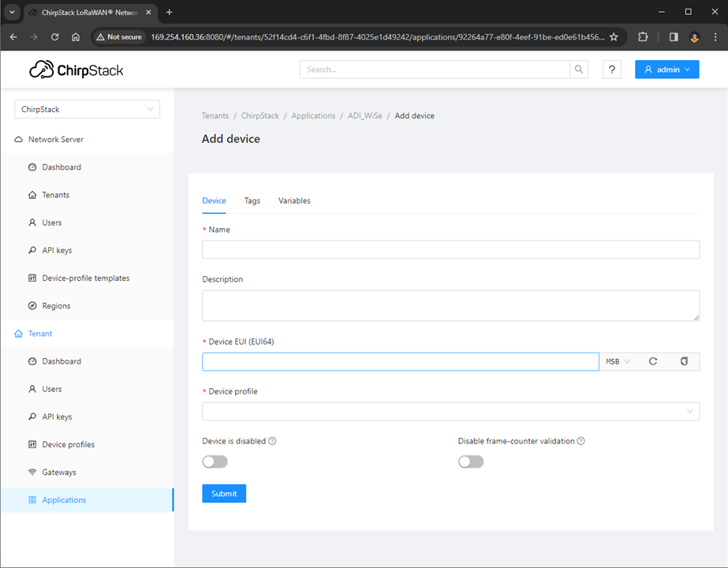Toggle Disable frame-counter validation on
Viewport: 728px width, 568px height.
pos(471,461)
